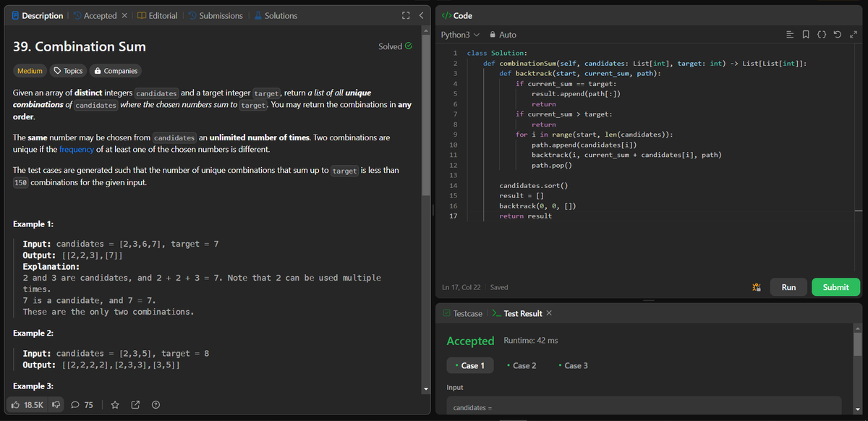Click the problem title '39. Combination Sum'
This screenshot has width=868, height=421.
pos(80,47)
